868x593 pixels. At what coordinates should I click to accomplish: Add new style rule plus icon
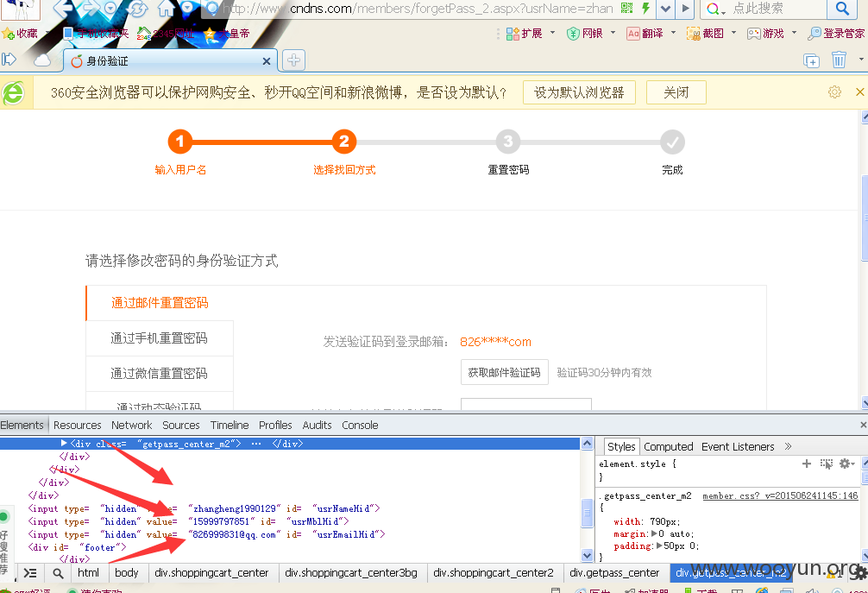coord(807,464)
